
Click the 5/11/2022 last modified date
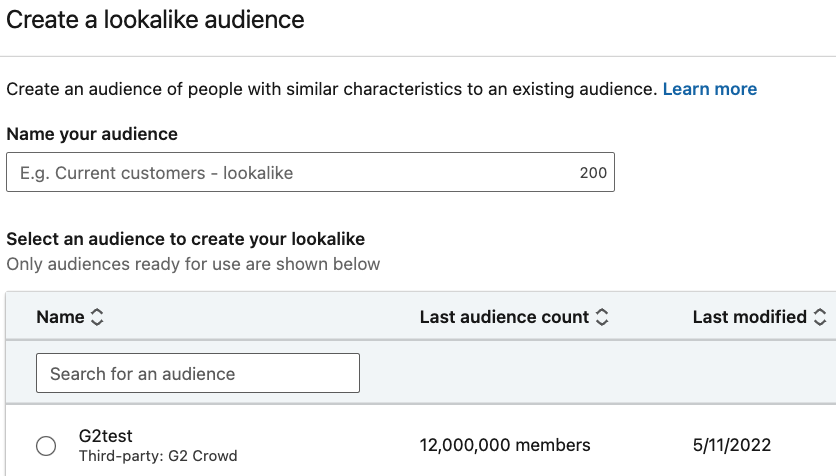point(732,445)
